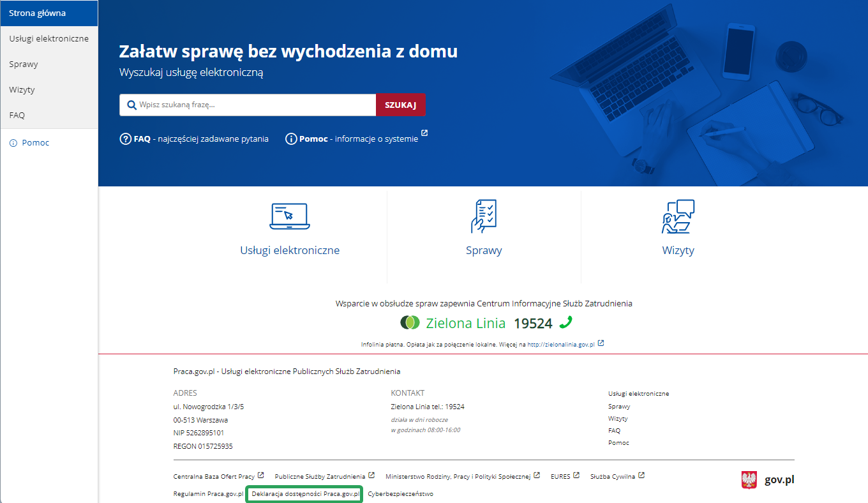Viewport: 868px width, 503px height.
Task: Open Pomoc in the sidebar
Action: [35, 143]
